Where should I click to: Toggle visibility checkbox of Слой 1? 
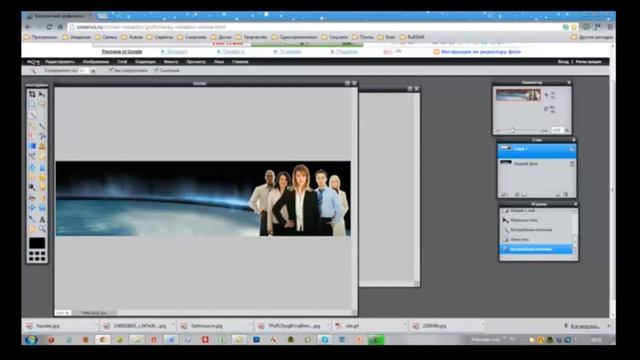[x=572, y=149]
